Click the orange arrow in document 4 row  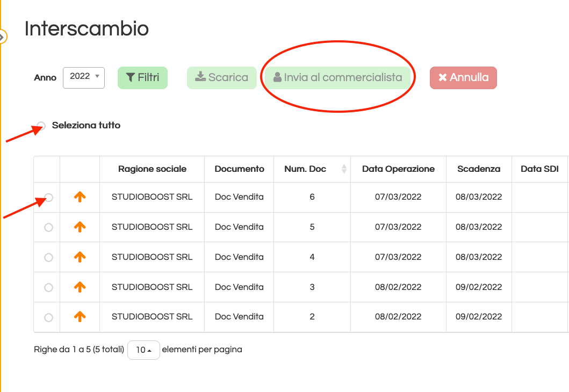tap(80, 257)
